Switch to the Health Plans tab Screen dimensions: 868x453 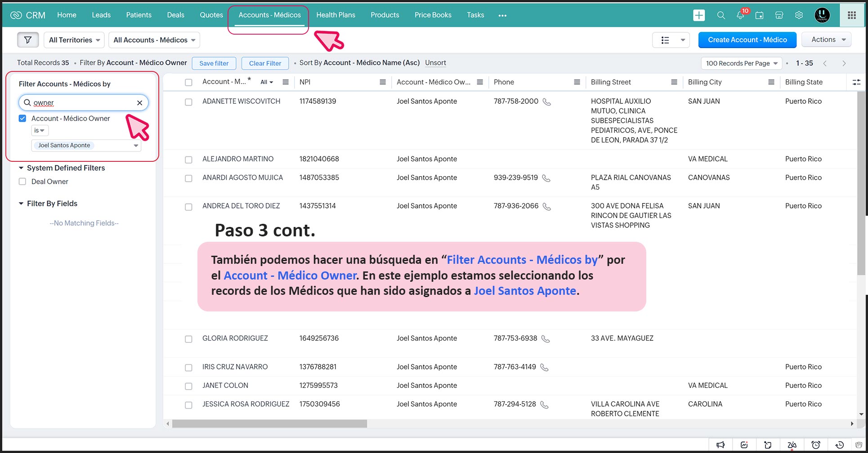coord(336,15)
